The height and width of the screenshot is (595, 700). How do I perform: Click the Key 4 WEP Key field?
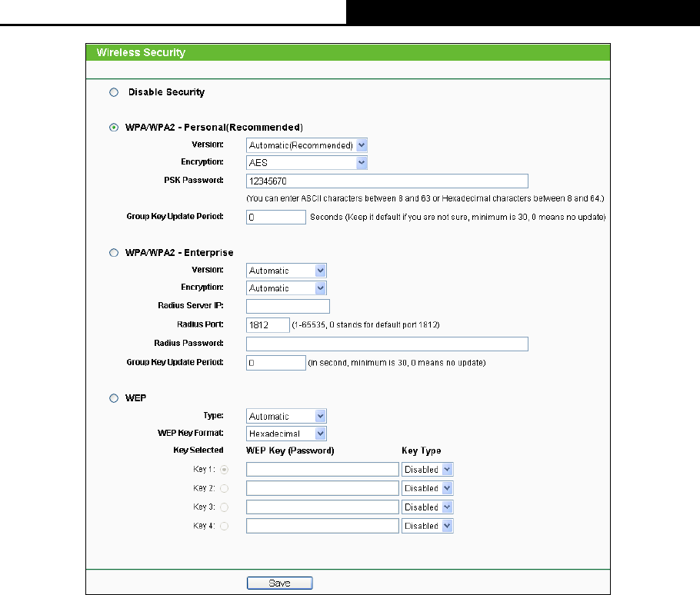322,526
